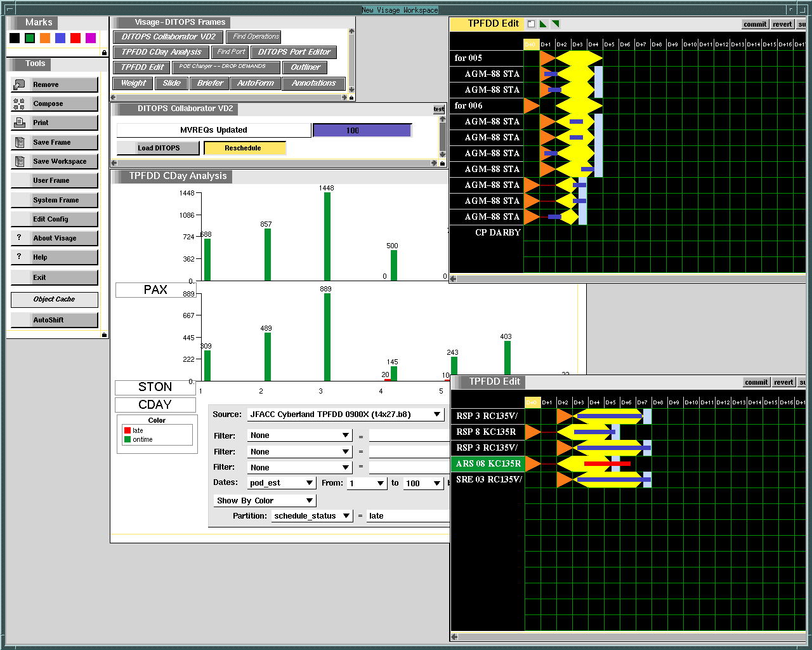Click second green triangle icon in upper TPFDD Edit
Viewport: 812px width, 650px height.
tap(555, 24)
